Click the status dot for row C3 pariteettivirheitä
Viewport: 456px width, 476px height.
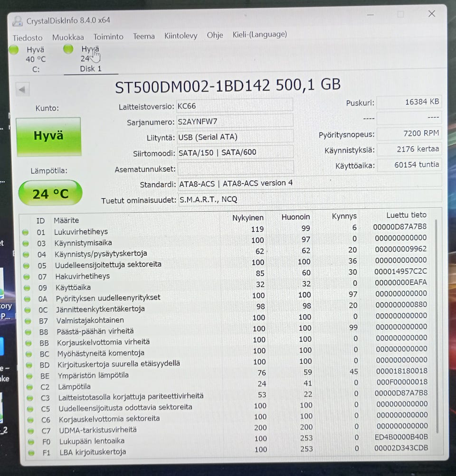[30, 398]
